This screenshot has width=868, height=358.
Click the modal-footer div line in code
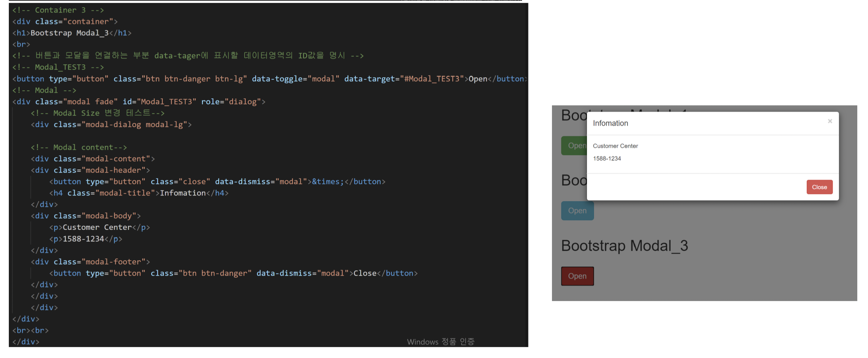coord(90,262)
